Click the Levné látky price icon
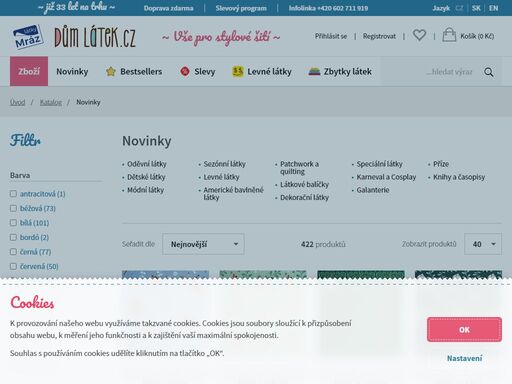 coord(238,71)
